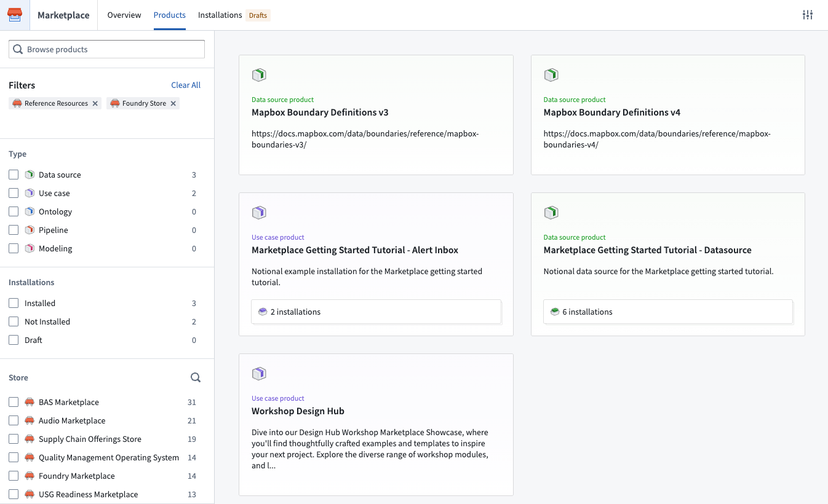Click the Clear All filters link
Screen dimensions: 828x504
click(186, 85)
